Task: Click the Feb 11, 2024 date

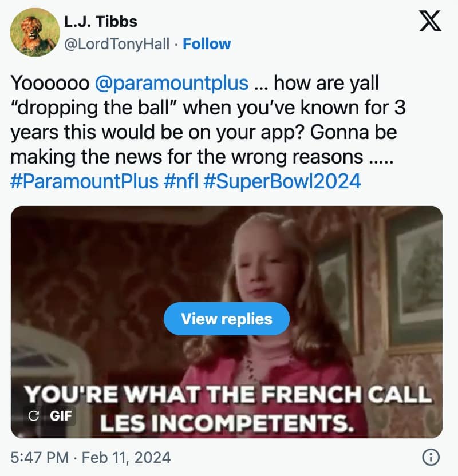Action: click(x=127, y=458)
